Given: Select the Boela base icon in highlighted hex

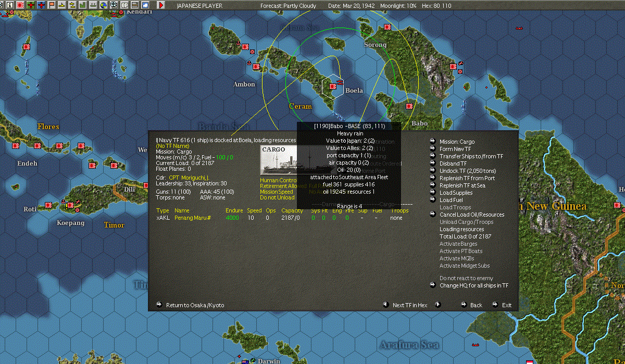Looking at the screenshot, I should [x=333, y=86].
